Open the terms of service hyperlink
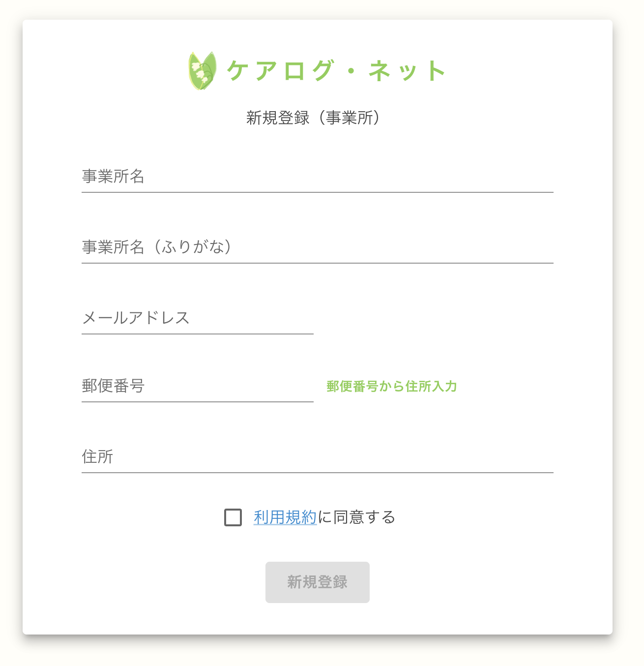 click(284, 517)
